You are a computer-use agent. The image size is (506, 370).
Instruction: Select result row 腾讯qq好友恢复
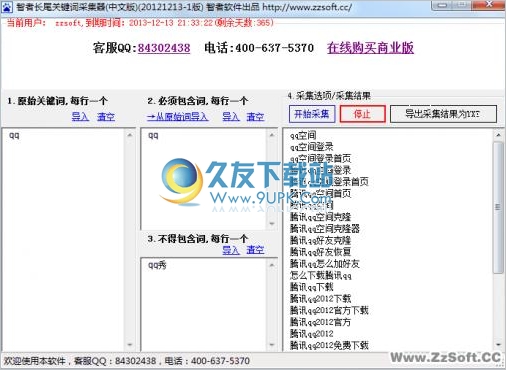(x=320, y=252)
